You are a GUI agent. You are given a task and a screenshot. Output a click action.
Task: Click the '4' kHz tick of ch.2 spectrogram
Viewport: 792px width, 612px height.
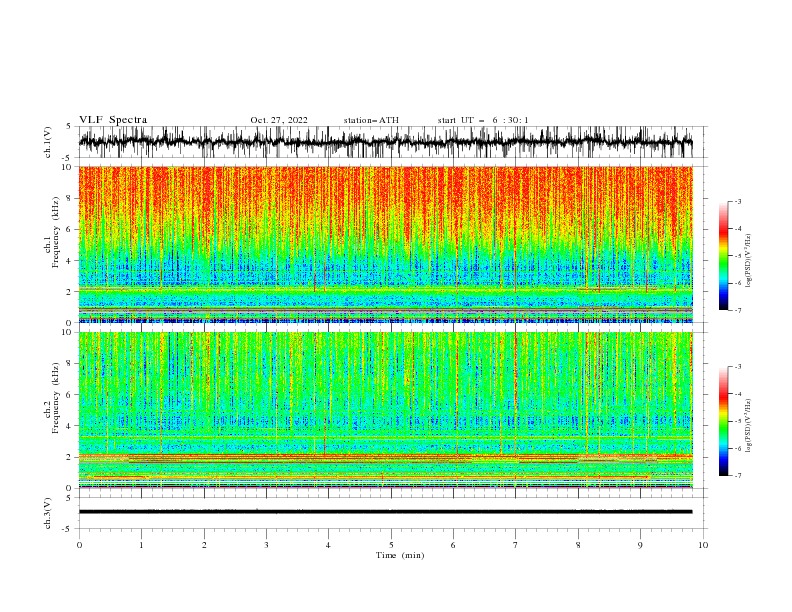click(x=71, y=426)
